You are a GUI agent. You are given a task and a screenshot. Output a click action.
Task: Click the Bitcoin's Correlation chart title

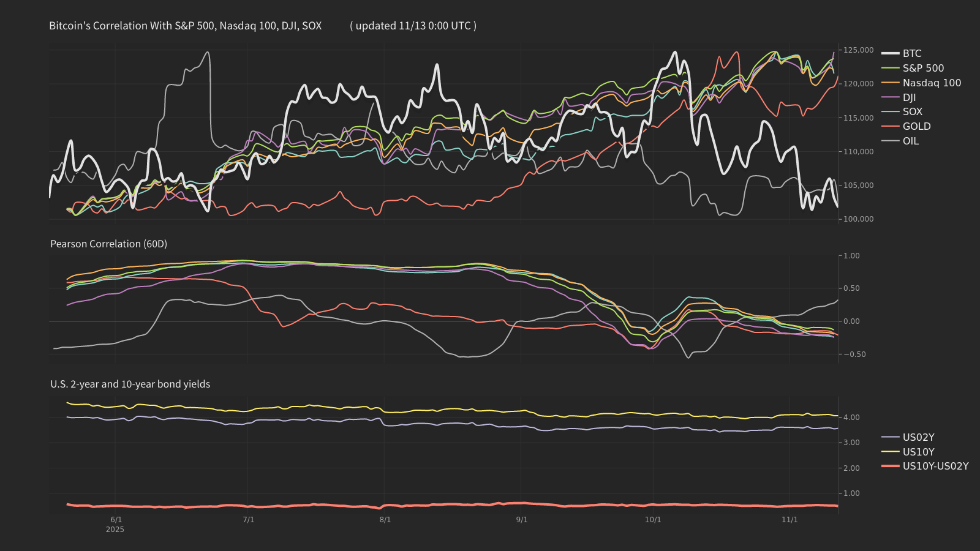185,26
